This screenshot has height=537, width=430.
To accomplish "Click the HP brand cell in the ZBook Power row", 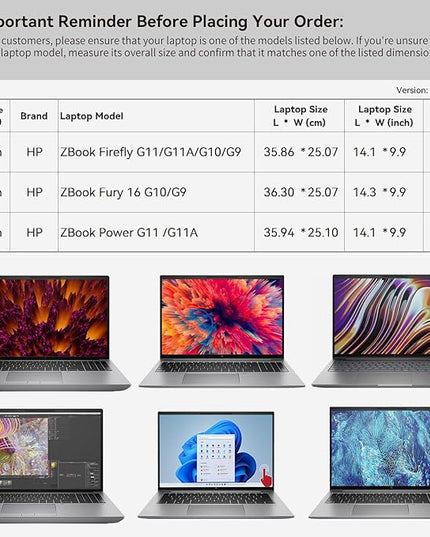I will [34, 232].
